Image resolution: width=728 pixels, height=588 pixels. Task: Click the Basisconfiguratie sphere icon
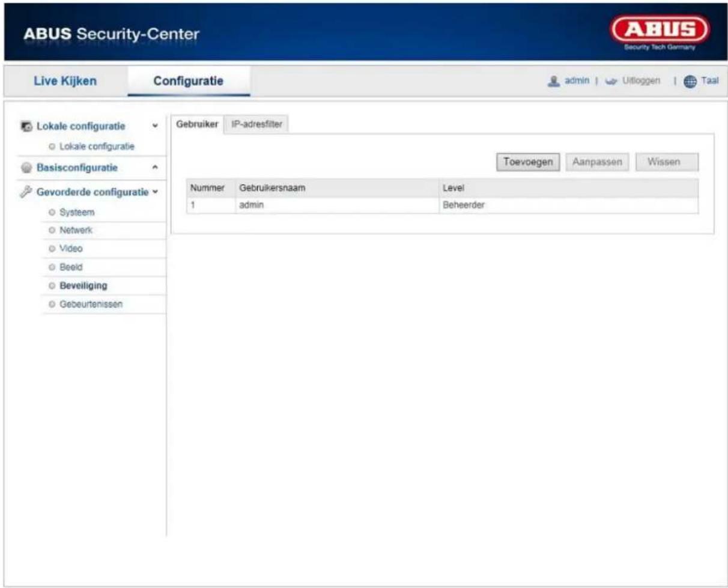click(26, 168)
